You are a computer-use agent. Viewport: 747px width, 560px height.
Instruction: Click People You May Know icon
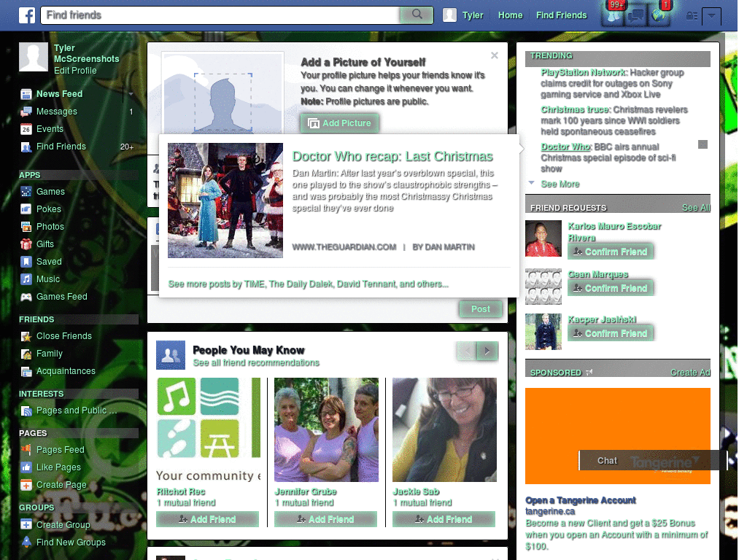click(x=171, y=355)
